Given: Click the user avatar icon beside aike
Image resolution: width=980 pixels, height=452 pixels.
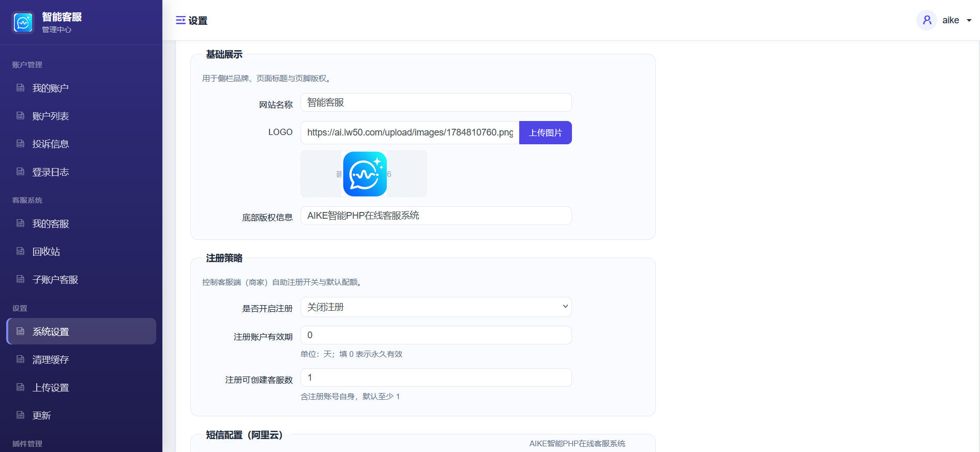Looking at the screenshot, I should click(x=927, y=20).
